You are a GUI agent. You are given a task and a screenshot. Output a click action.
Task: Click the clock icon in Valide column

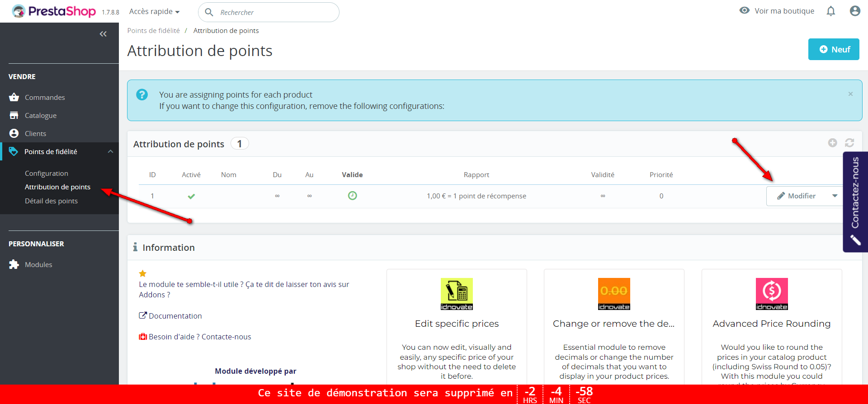tap(353, 196)
